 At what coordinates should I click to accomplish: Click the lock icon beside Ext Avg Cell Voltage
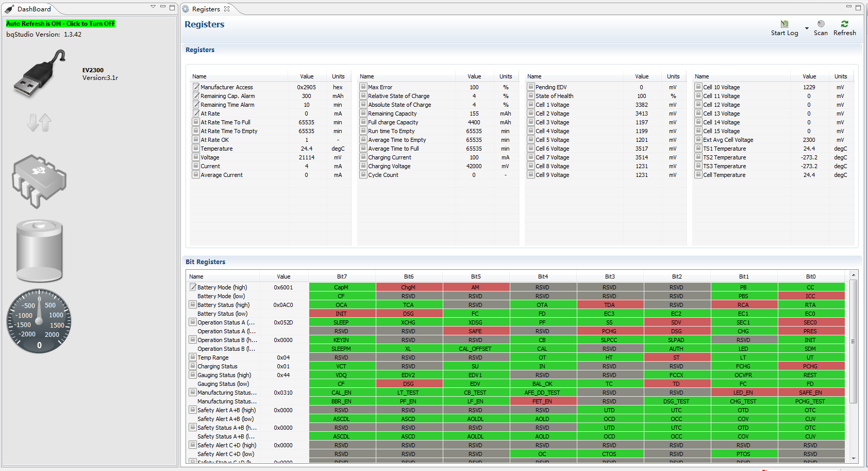click(698, 140)
